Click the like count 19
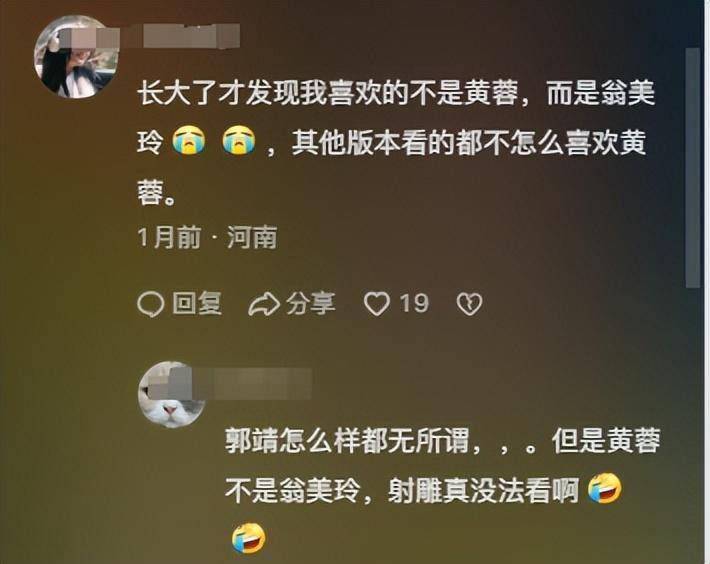710x564 pixels. (414, 303)
